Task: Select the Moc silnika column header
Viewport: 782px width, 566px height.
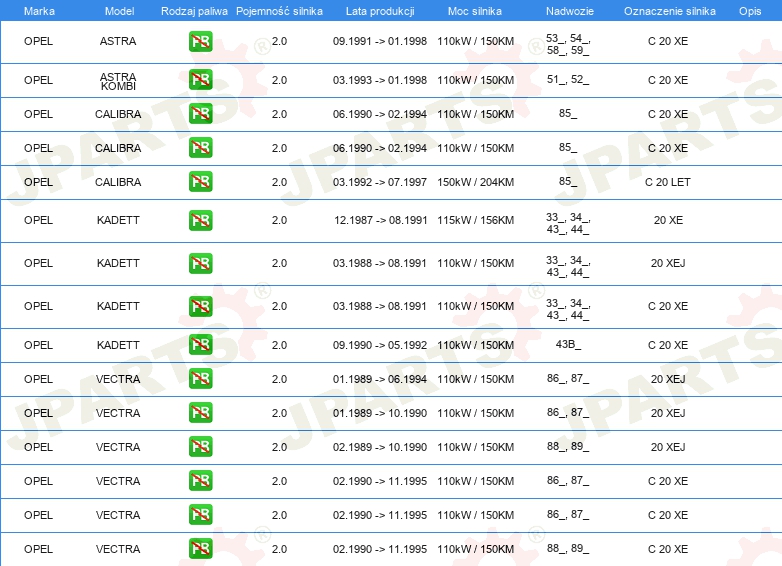Action: [475, 10]
